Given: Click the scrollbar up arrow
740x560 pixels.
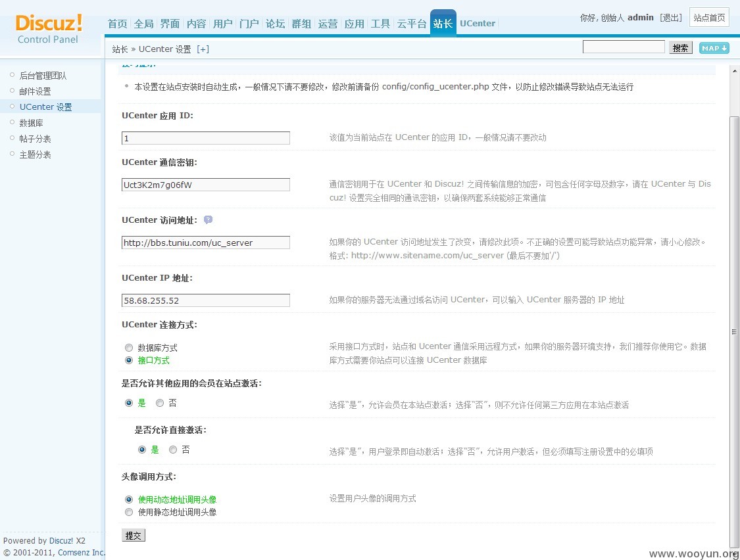Looking at the screenshot, I should [734, 71].
